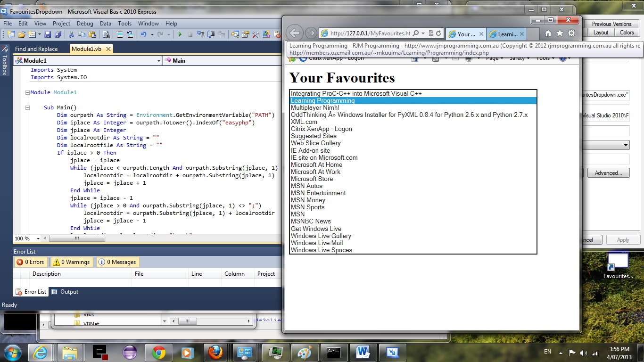Open the Debug menu
This screenshot has width=644, height=362.
[x=85, y=24]
